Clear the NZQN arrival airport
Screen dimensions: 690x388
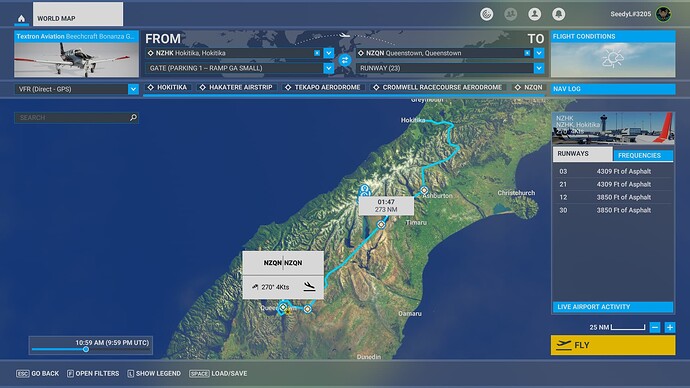coord(527,53)
